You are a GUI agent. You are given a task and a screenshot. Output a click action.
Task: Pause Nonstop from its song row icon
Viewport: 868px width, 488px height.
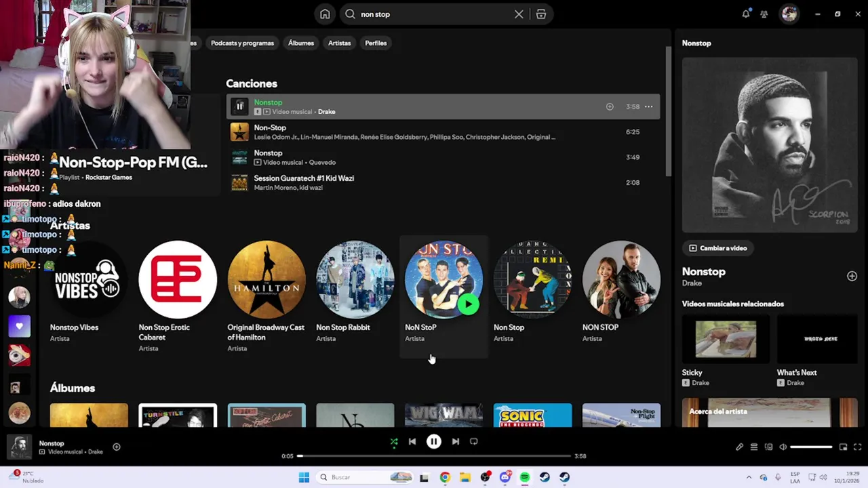[x=239, y=106]
